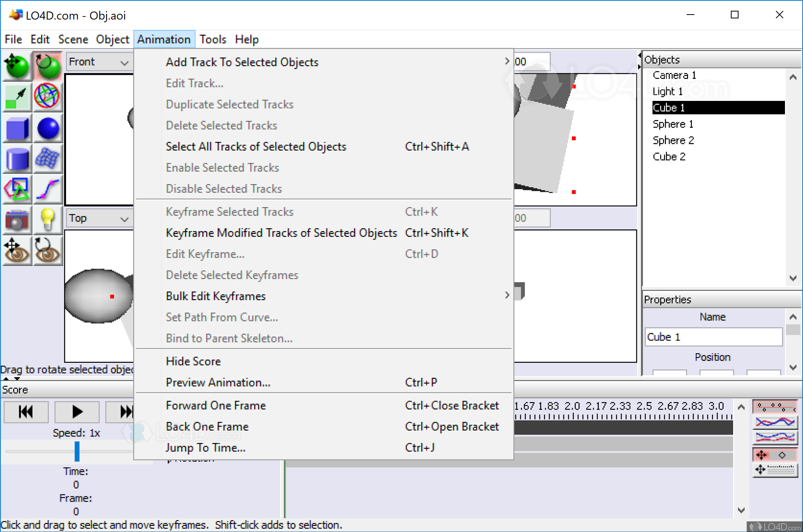
Task: Open the Tools menu
Action: 213,39
